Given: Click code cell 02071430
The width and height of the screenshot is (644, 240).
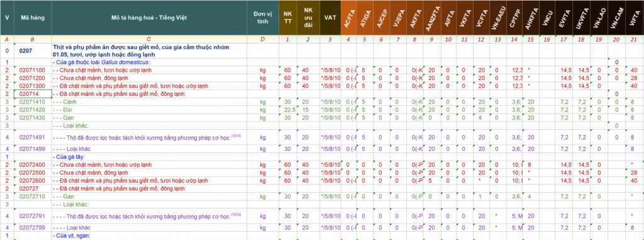Looking at the screenshot, I should 33,117.
